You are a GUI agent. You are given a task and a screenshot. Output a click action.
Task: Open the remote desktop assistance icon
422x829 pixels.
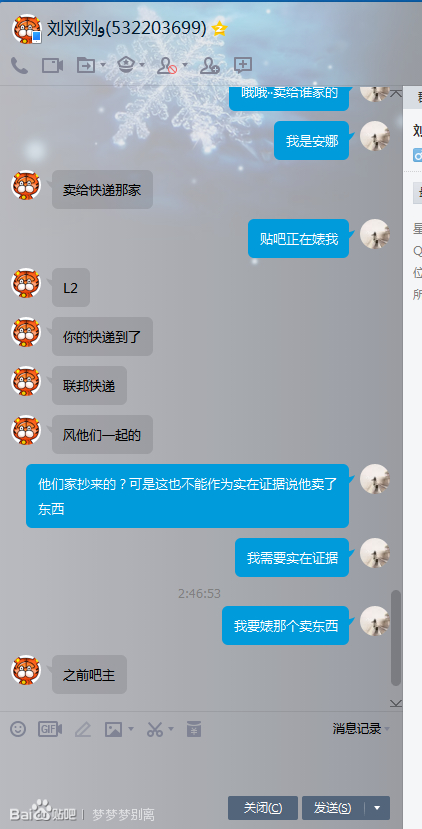[126, 65]
